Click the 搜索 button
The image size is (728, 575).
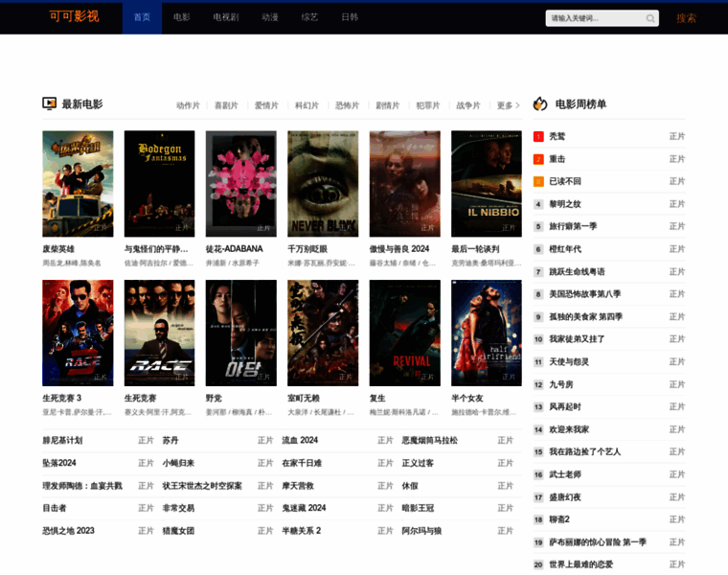click(x=686, y=18)
